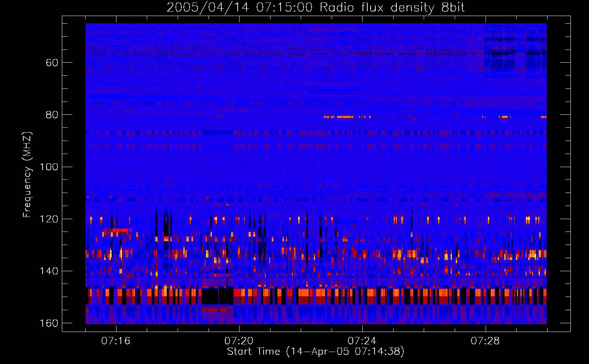The width and height of the screenshot is (589, 364).
Task: Click the 160 frequency tick label
Action: [x=49, y=323]
